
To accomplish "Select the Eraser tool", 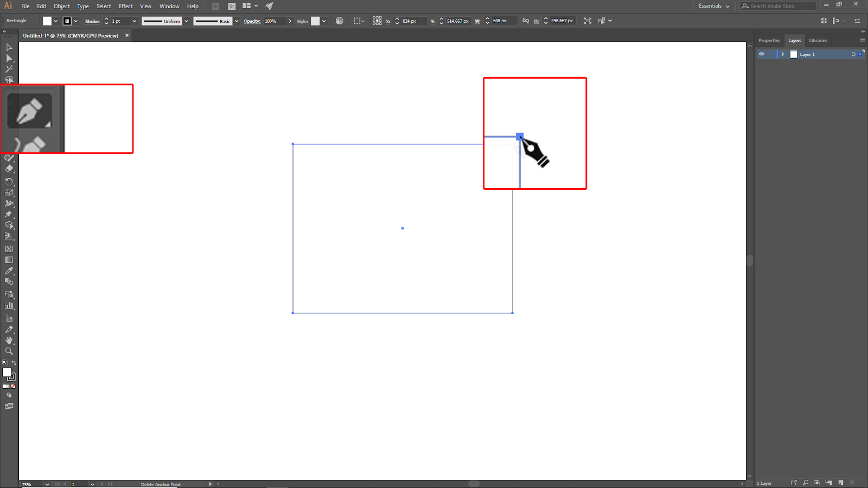I will 9,169.
